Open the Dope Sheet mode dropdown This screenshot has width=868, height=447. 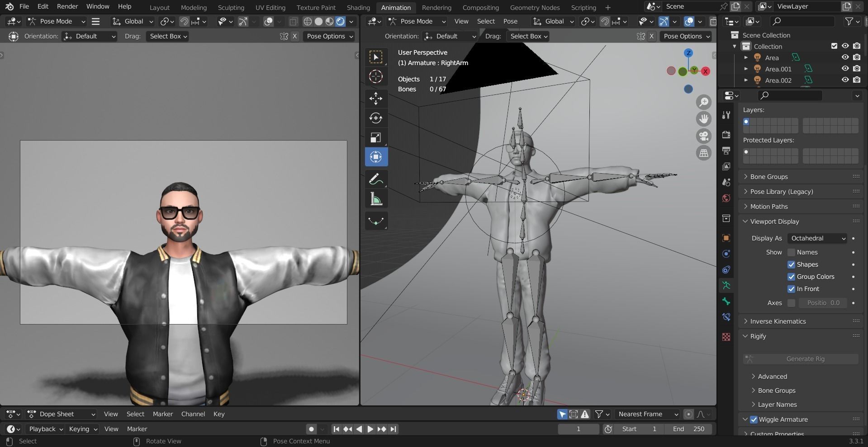pos(61,414)
